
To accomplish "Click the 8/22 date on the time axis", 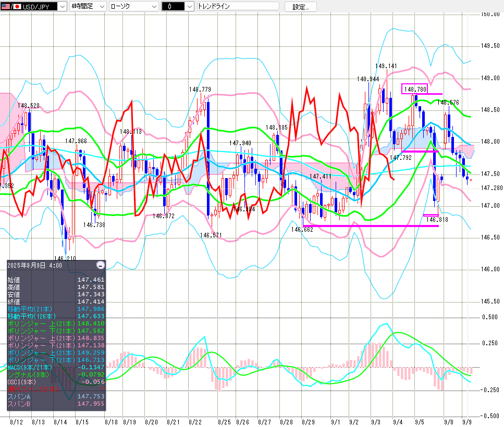I will pyautogui.click(x=195, y=422).
